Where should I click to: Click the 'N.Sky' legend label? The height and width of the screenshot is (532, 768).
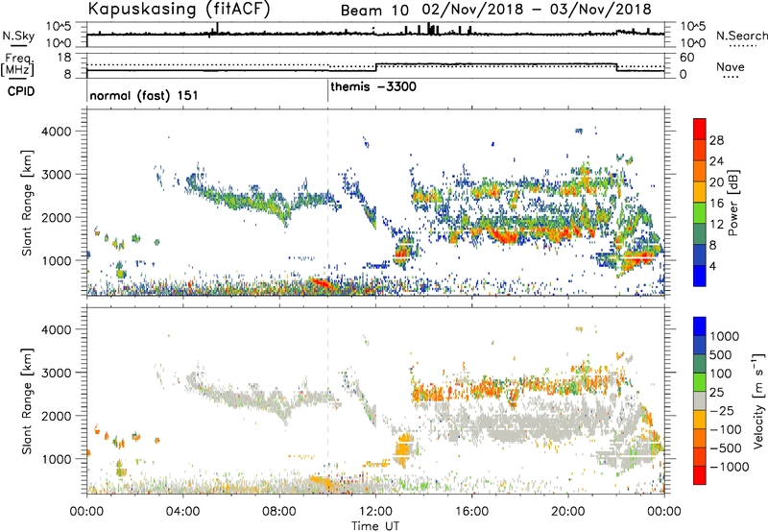click(x=18, y=36)
